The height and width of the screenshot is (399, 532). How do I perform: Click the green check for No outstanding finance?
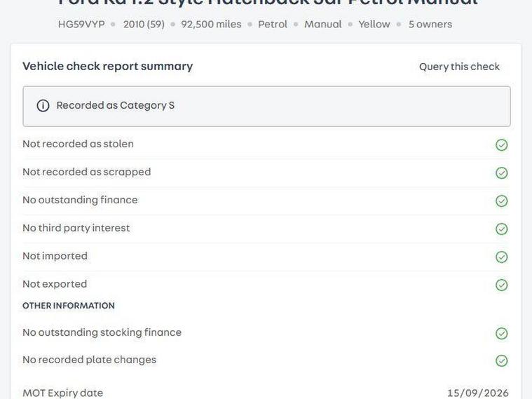point(501,201)
